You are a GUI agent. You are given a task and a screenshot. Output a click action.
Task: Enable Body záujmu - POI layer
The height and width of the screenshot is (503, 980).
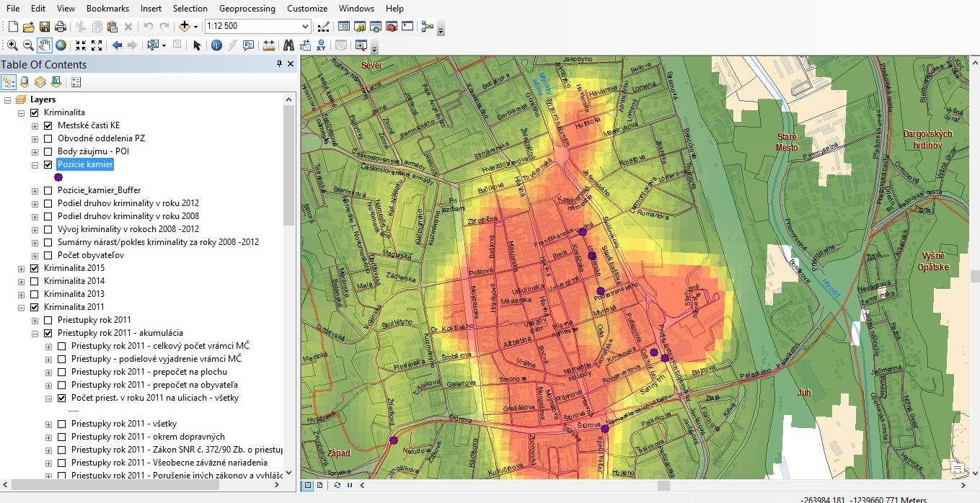click(x=48, y=151)
